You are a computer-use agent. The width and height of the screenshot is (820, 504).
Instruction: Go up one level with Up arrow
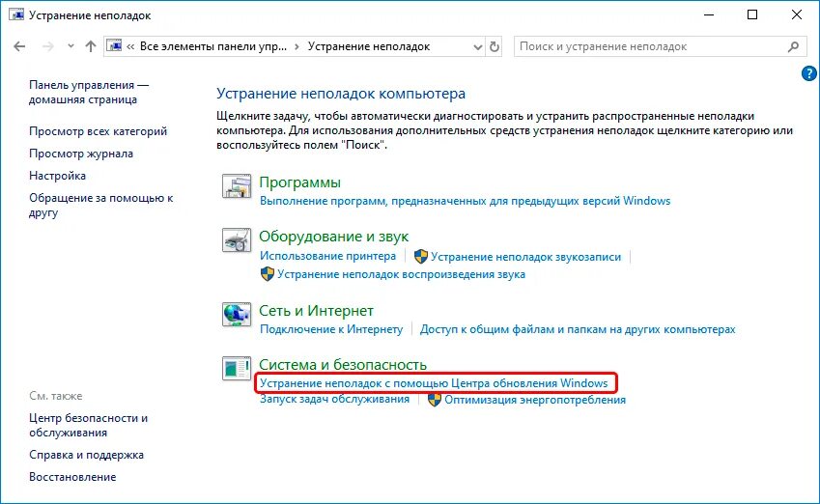point(91,46)
